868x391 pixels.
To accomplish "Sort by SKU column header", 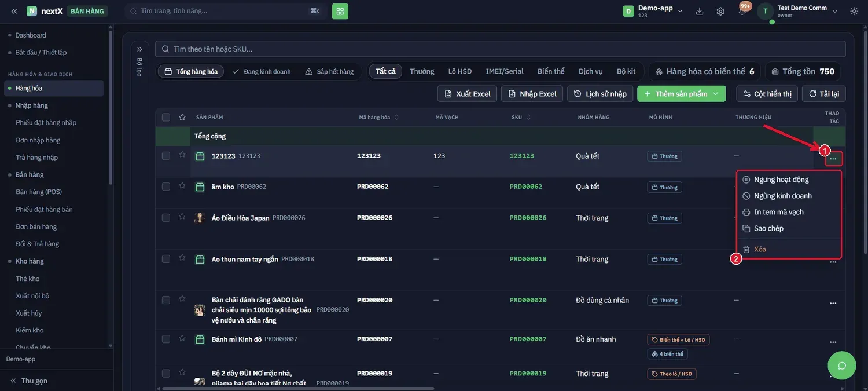I will pos(521,117).
